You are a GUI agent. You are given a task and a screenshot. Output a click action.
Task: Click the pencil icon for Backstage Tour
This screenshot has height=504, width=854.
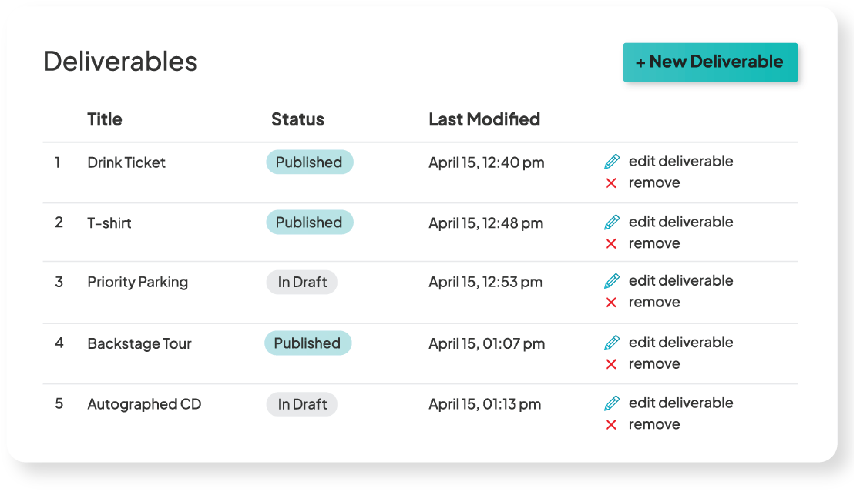coord(611,343)
